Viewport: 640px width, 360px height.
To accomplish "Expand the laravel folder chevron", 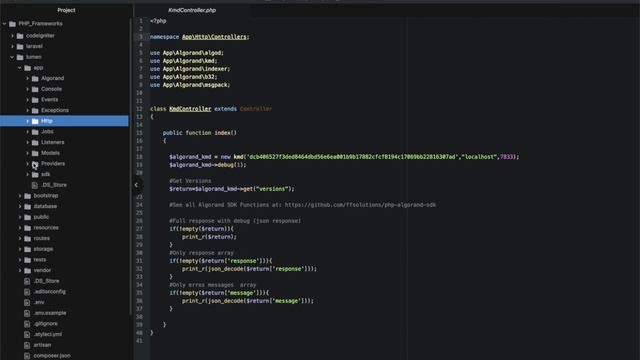I will 12,47.
